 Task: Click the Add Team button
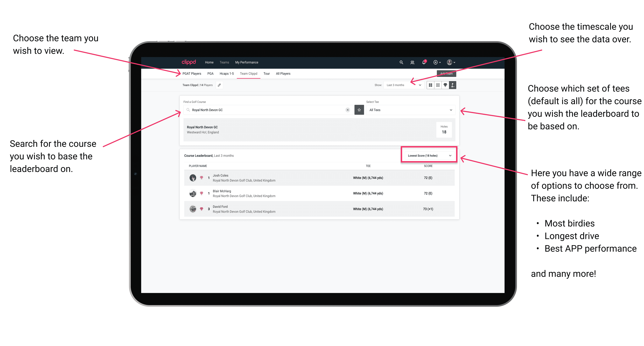tap(445, 73)
